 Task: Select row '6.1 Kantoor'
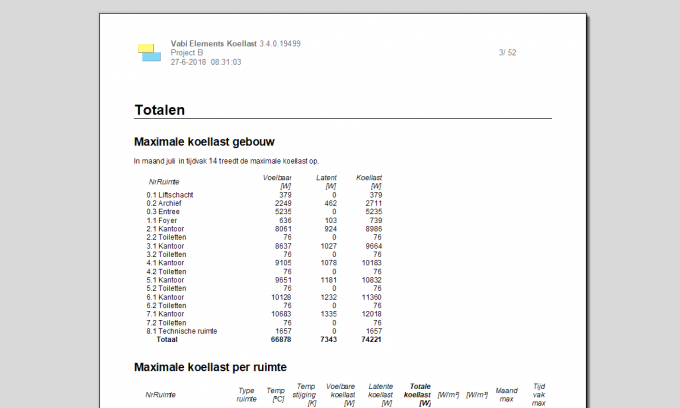[264, 297]
